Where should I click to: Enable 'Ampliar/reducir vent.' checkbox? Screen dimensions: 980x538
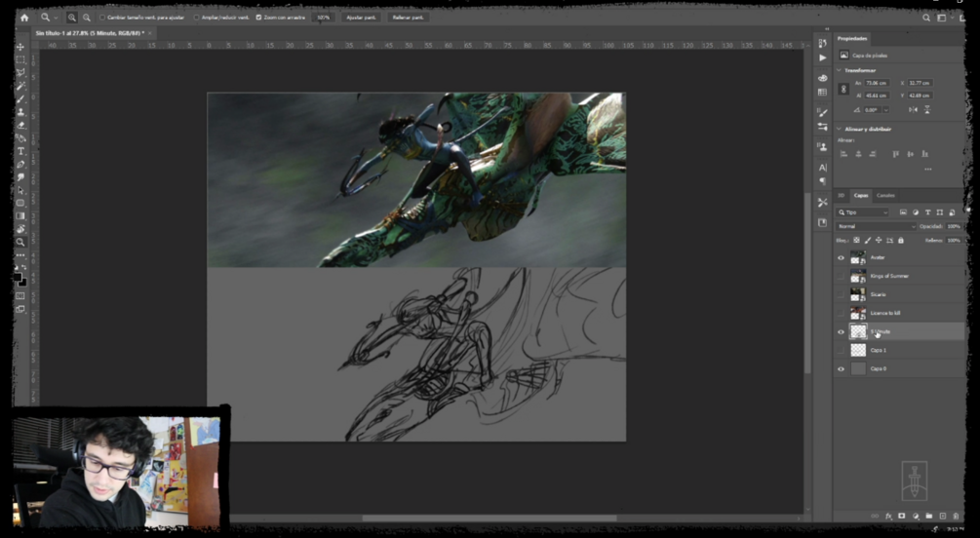(x=196, y=18)
